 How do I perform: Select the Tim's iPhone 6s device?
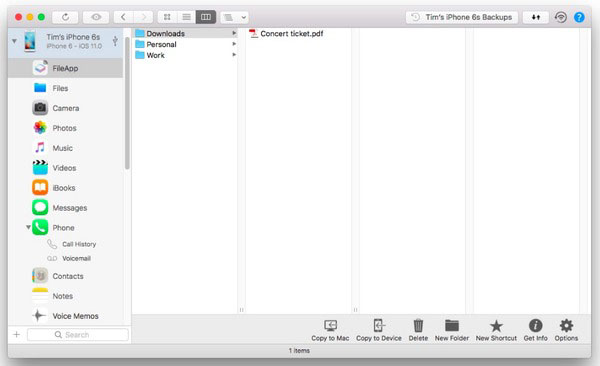65,41
